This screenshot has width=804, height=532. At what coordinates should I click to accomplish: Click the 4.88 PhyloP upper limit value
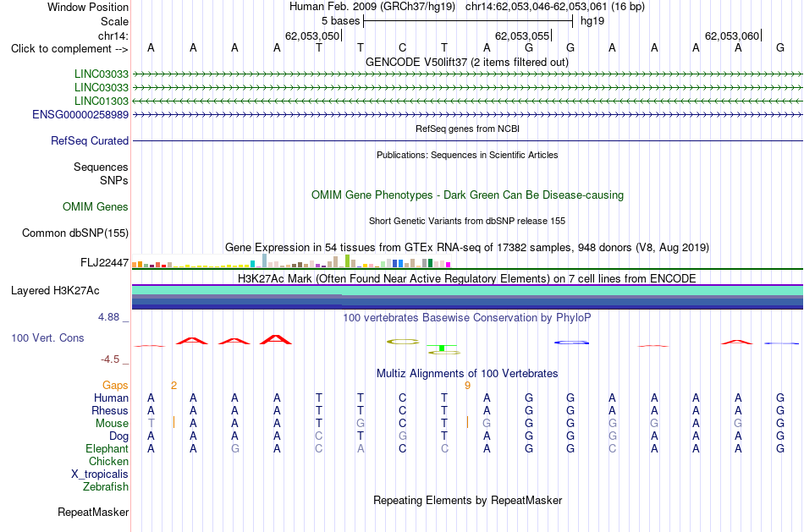click(x=109, y=317)
